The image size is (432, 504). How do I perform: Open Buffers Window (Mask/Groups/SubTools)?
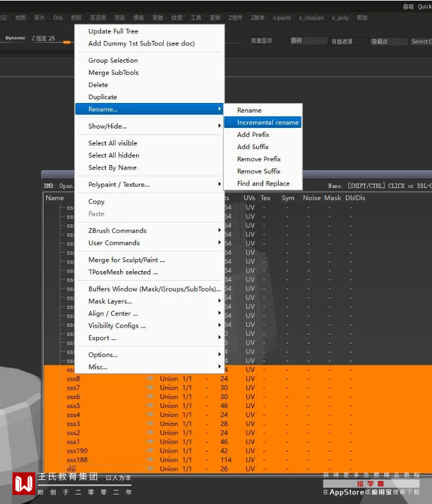coord(149,289)
